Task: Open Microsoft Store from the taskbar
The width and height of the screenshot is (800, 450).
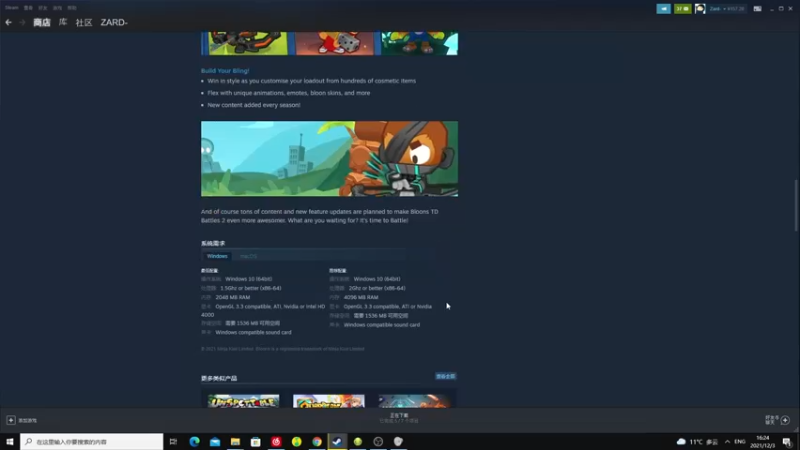Action: 256,441
